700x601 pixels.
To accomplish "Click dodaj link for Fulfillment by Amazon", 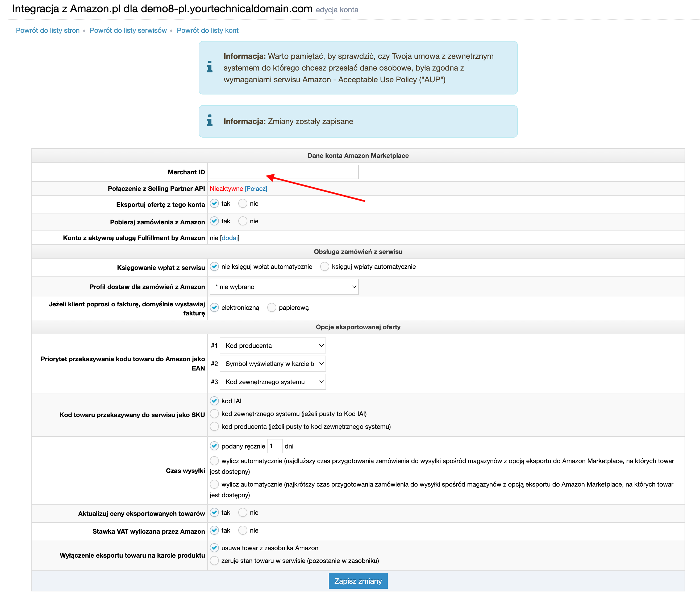I will coord(230,238).
